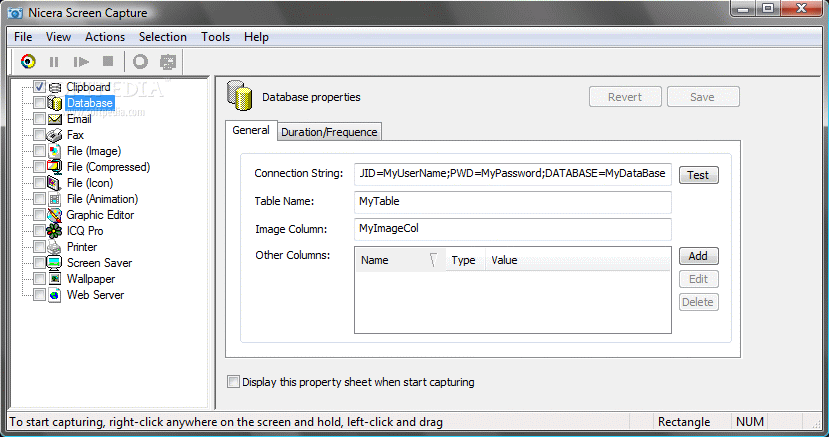Click the Email envelope icon

(x=55, y=119)
